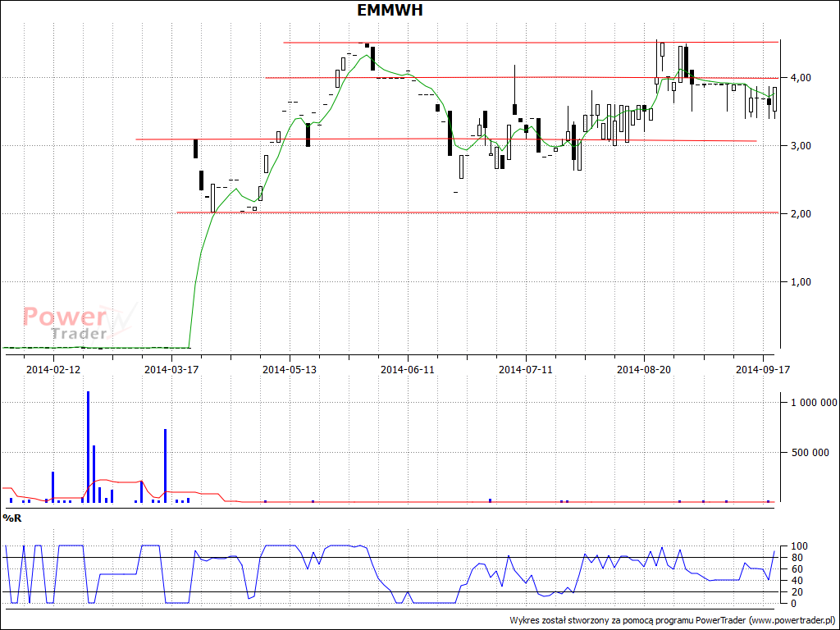Select the 2014-06-11 date label

[x=408, y=370]
